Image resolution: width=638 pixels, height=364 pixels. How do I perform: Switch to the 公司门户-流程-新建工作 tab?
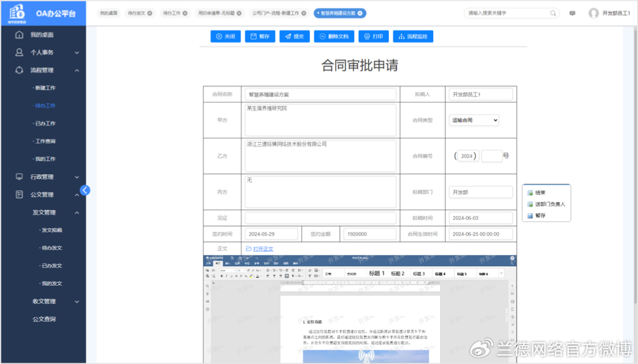pyautogui.click(x=275, y=13)
